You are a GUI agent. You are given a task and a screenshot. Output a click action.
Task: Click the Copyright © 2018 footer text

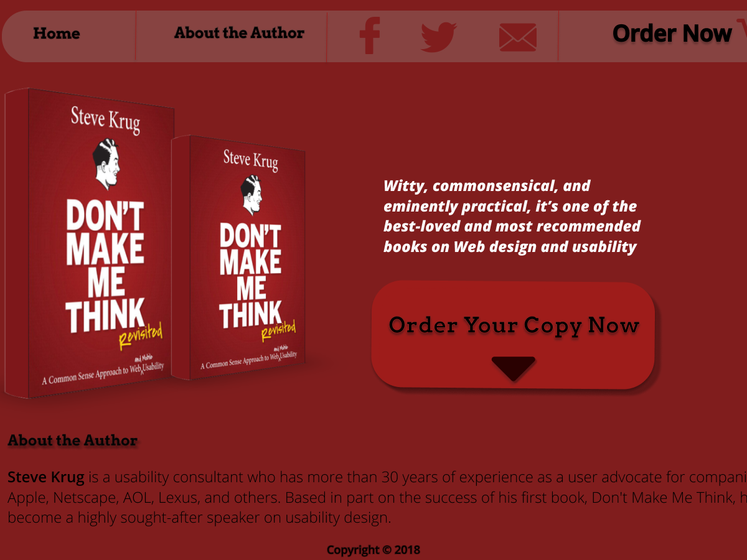click(374, 550)
